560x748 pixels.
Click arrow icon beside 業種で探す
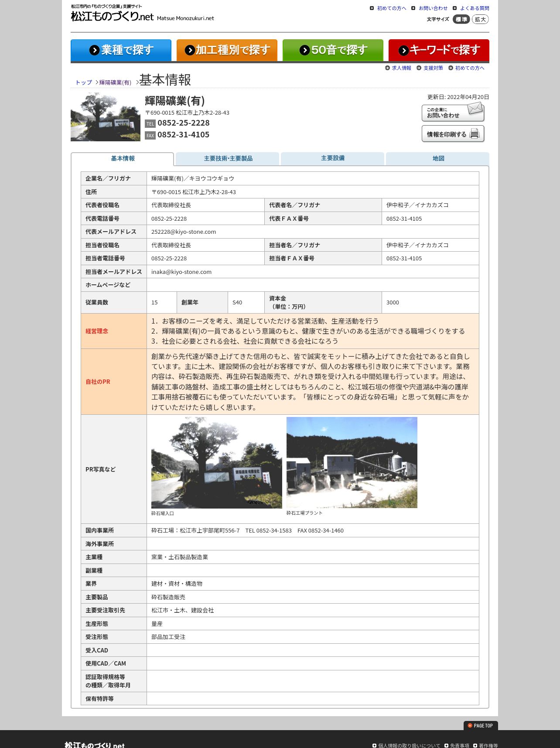tap(95, 50)
